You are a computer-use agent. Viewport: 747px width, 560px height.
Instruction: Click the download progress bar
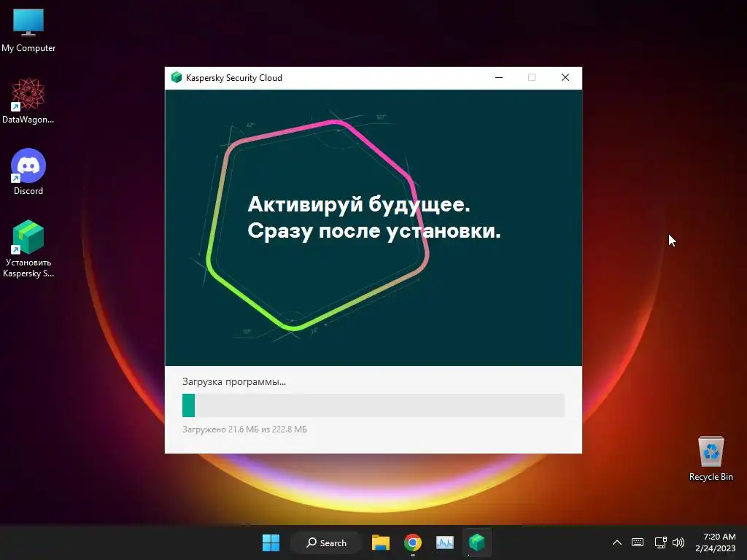[x=373, y=405]
